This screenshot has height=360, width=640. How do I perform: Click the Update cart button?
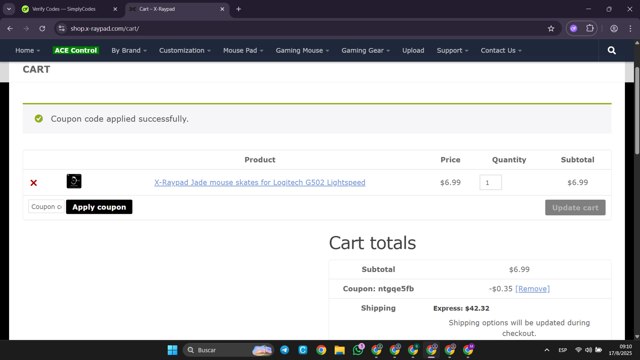[x=575, y=207]
